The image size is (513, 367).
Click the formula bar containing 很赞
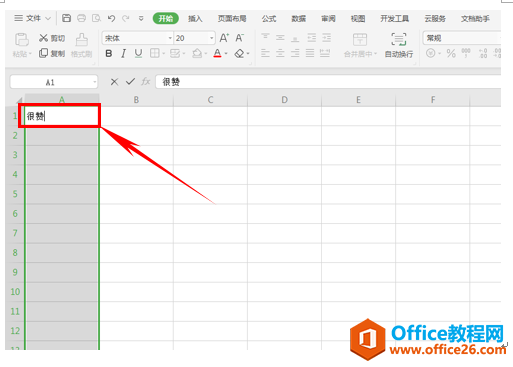(328, 82)
